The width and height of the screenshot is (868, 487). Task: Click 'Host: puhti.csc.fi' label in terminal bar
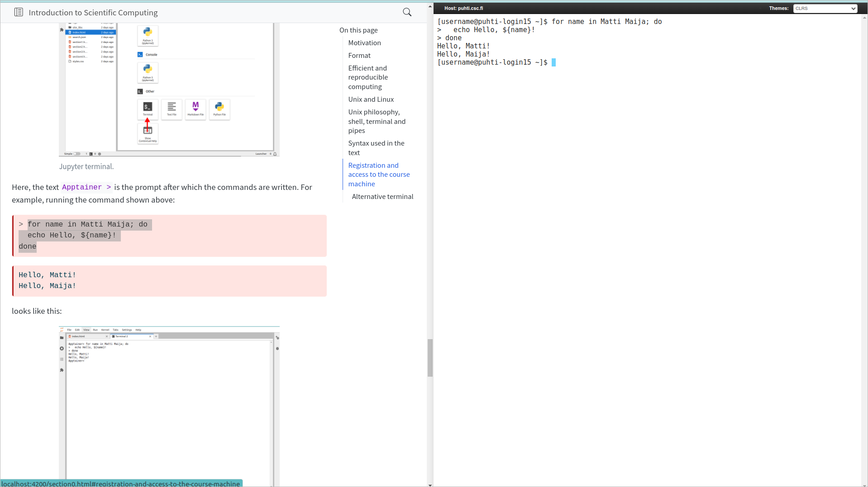click(x=463, y=8)
